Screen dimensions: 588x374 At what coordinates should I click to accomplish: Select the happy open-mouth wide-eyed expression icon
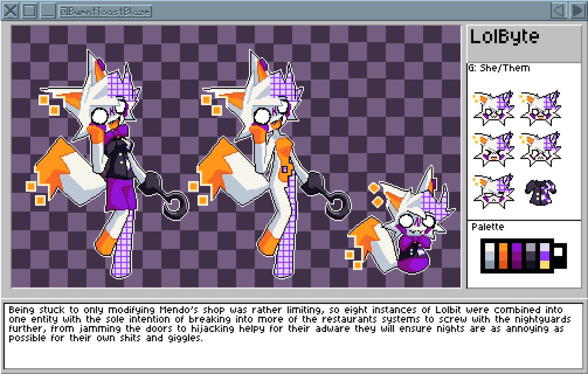(x=540, y=109)
